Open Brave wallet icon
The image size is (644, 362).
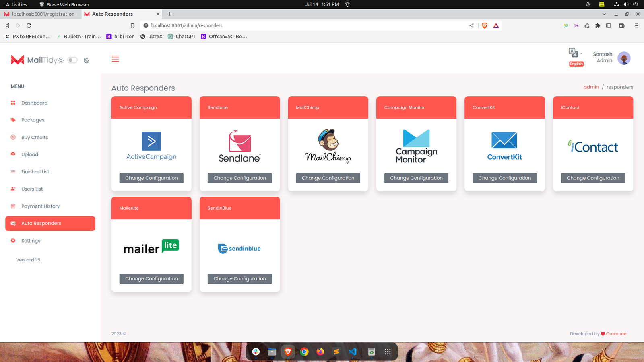[x=622, y=25]
